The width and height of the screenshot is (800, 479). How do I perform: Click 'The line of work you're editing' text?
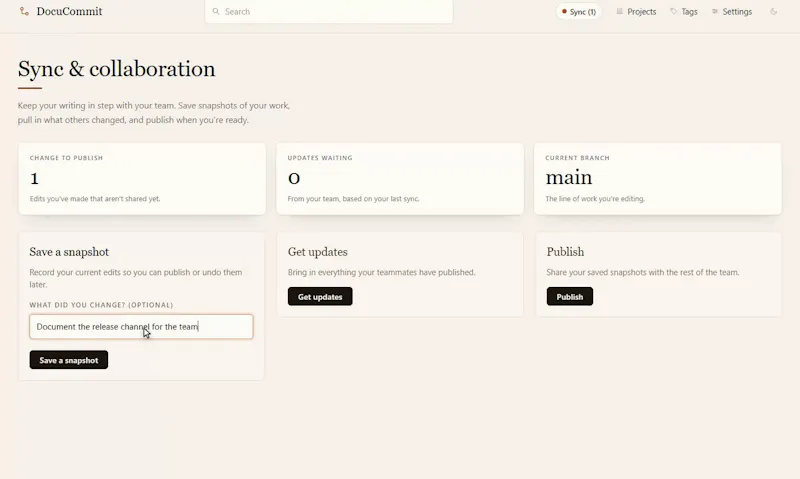(x=595, y=199)
